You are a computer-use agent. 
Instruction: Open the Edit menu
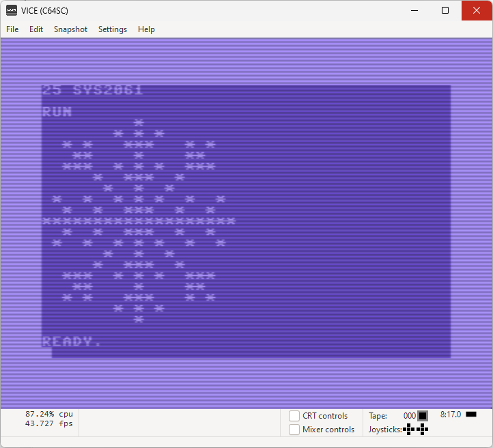(36, 29)
